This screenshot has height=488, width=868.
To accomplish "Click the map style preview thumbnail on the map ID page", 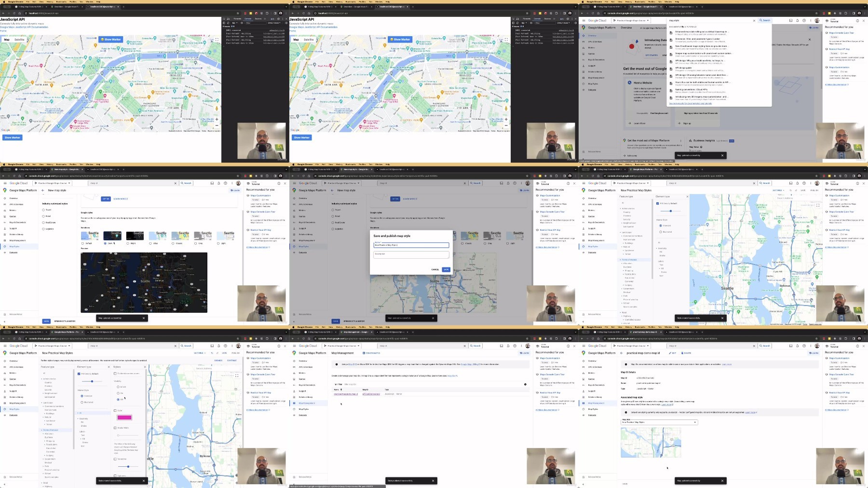I will coord(651,442).
